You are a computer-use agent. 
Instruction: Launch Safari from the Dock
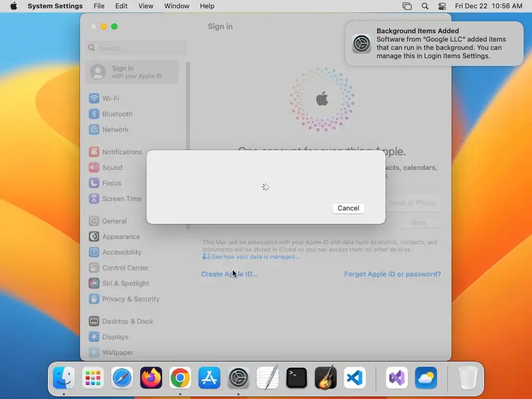tap(122, 378)
